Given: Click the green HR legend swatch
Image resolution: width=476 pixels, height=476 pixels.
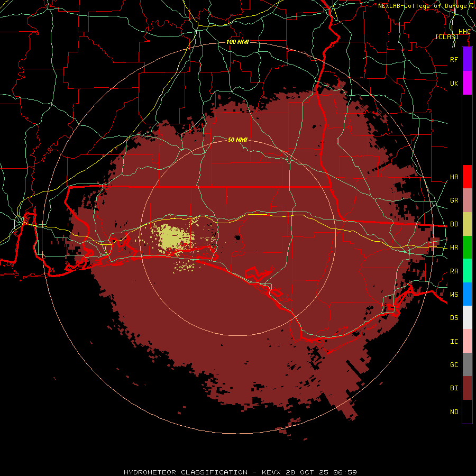Looking at the screenshot, I should click(x=467, y=248).
